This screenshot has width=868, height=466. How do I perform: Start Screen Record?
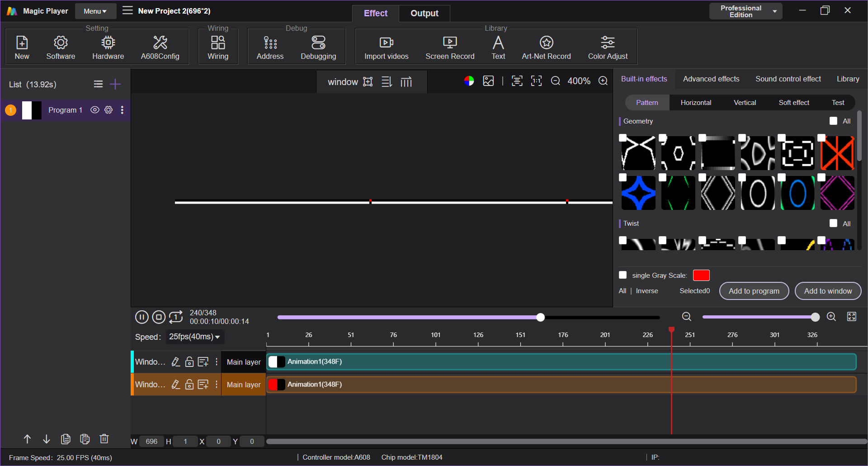[450, 47]
